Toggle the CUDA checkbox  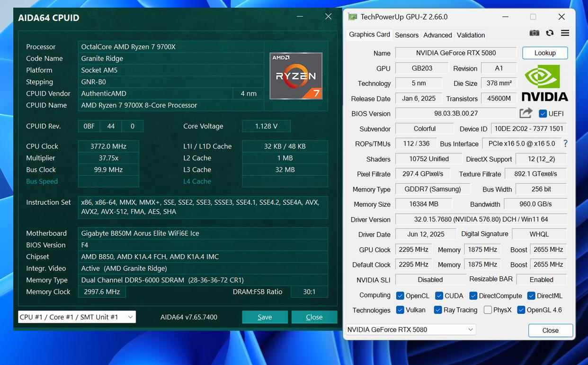pyautogui.click(x=439, y=296)
